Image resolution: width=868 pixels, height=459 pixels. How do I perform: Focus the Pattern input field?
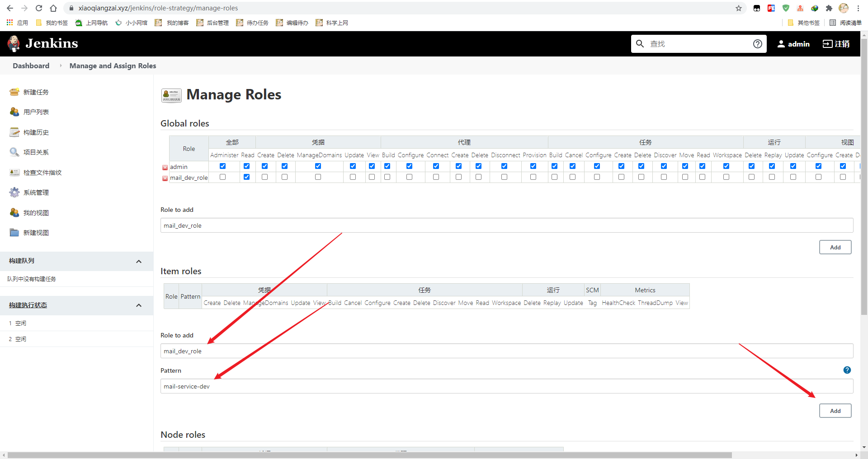pyautogui.click(x=507, y=386)
